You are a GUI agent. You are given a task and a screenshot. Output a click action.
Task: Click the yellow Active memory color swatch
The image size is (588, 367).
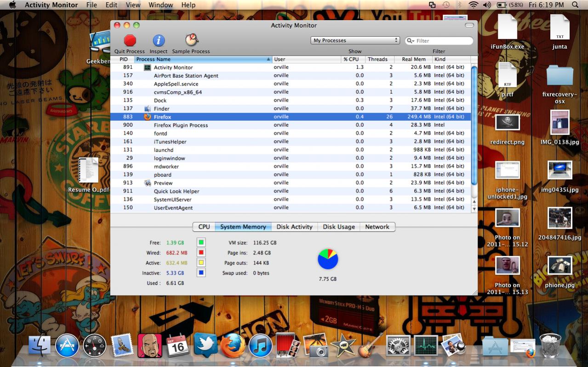coord(201,263)
